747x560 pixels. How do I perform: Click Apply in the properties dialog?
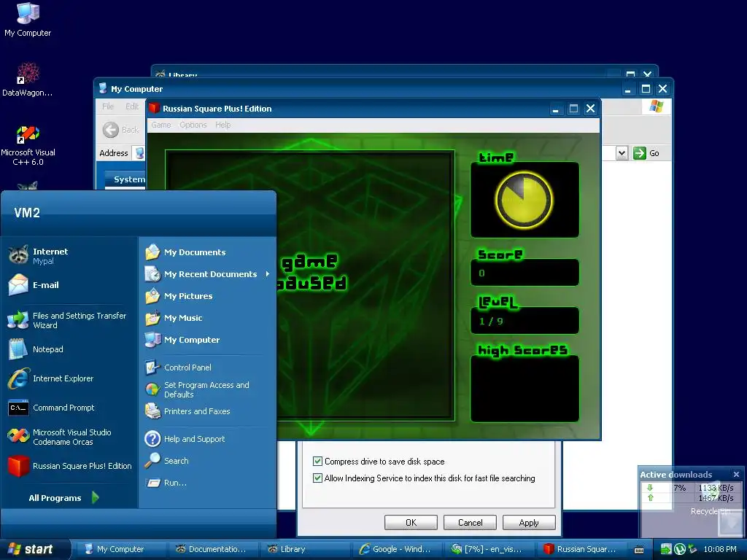[529, 522]
